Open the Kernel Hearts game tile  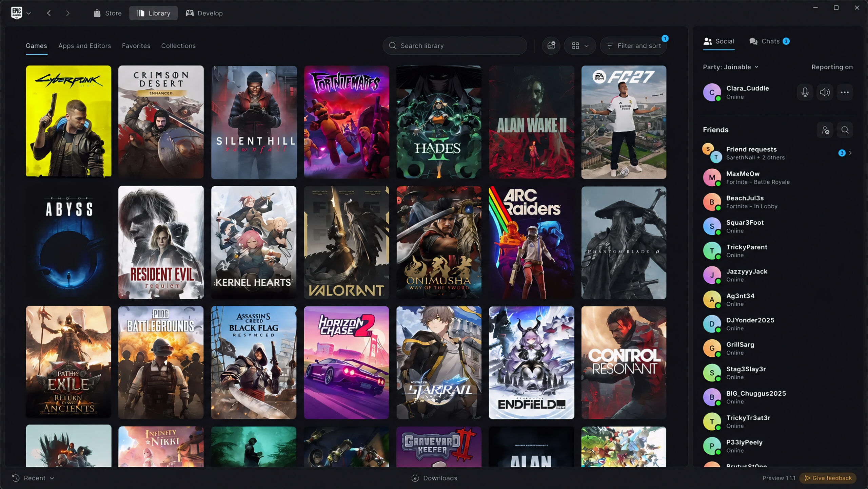pyautogui.click(x=254, y=242)
